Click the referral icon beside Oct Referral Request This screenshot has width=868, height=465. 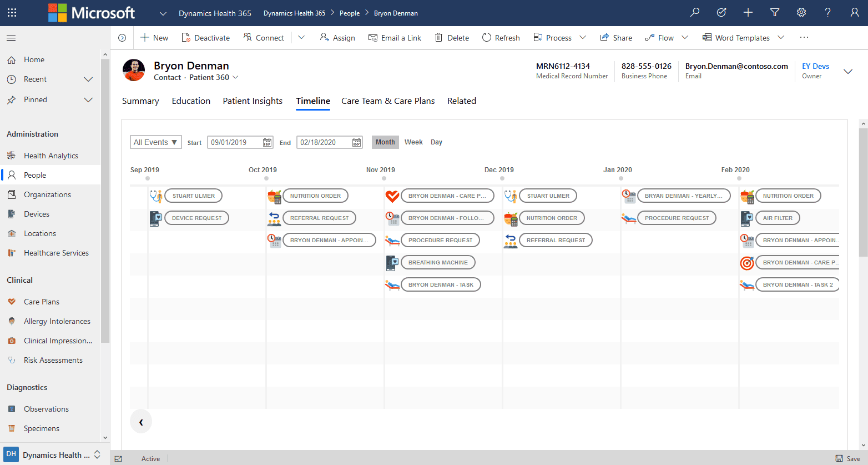pyautogui.click(x=274, y=218)
